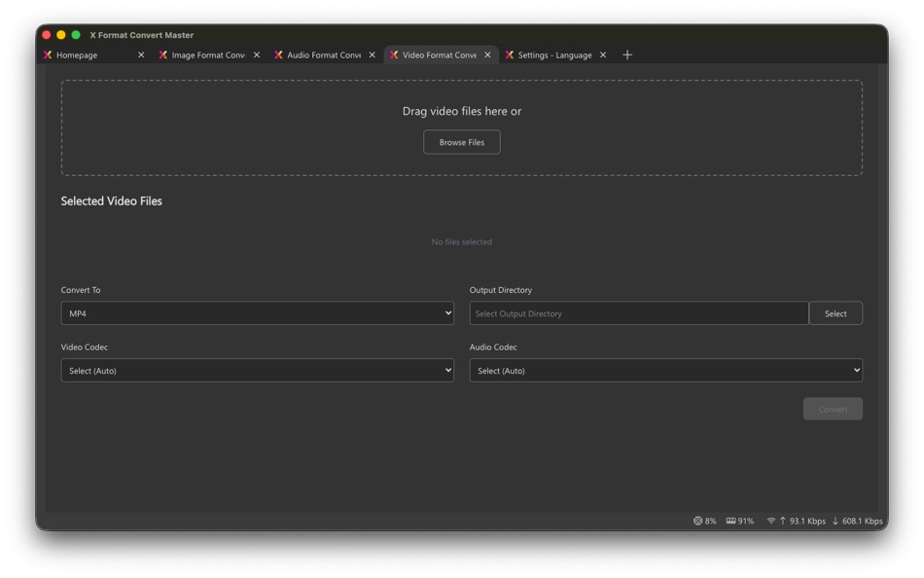Click the Select Output Directory input field

pyautogui.click(x=639, y=312)
